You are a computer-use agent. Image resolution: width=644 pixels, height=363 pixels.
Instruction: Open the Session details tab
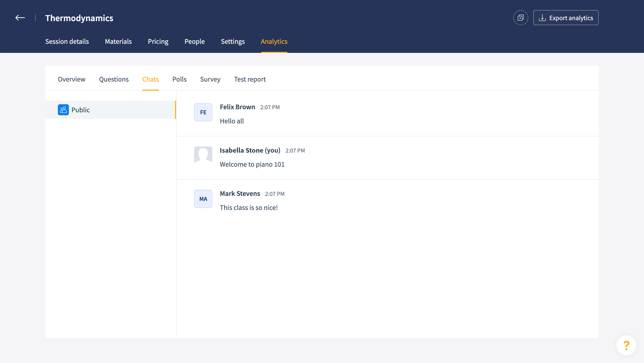pos(67,42)
